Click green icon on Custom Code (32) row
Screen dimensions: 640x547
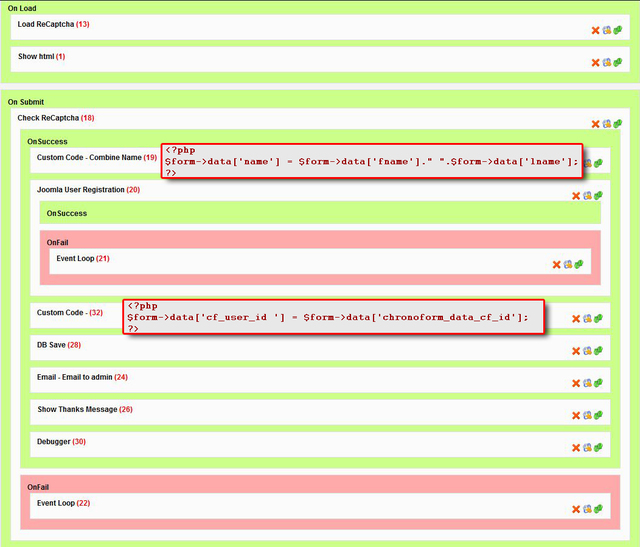click(x=598, y=318)
